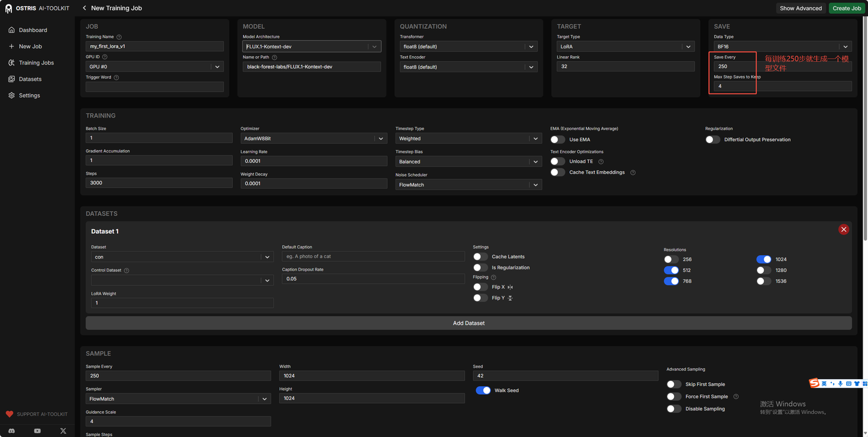
Task: Remove Dataset 1 with red X icon
Action: click(844, 230)
